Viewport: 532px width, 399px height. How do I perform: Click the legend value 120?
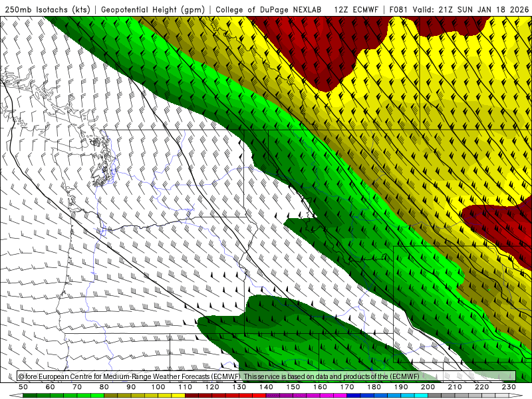[x=212, y=387]
